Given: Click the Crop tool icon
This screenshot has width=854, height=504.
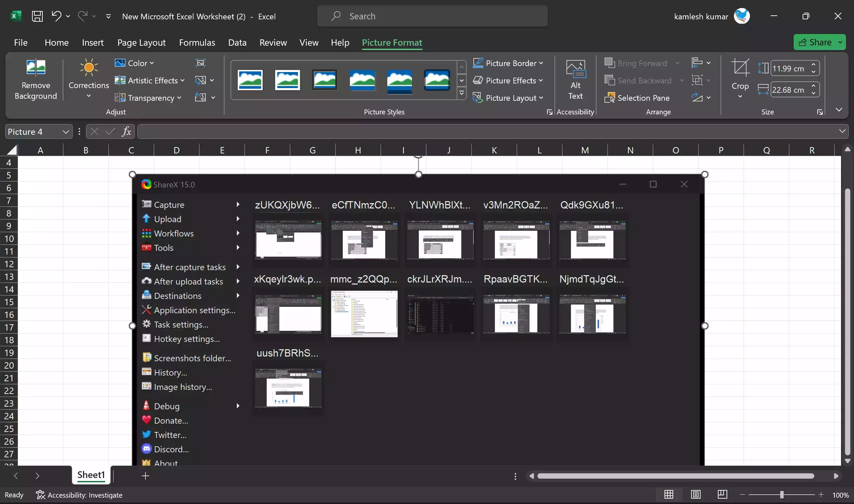Looking at the screenshot, I should 740,67.
